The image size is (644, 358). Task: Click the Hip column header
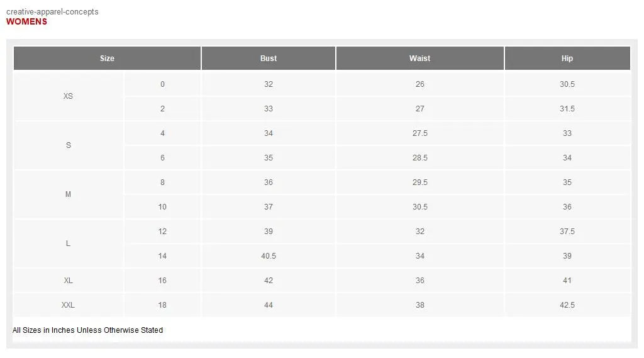point(567,59)
